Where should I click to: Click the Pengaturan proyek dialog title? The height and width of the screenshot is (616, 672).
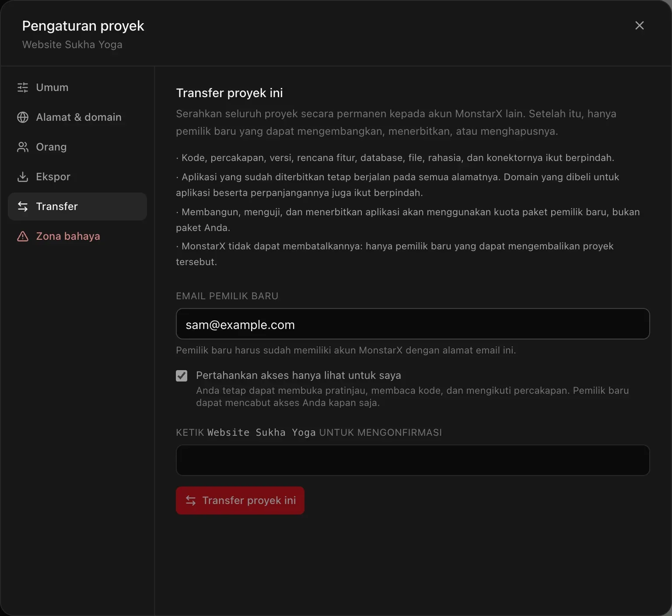tap(83, 26)
